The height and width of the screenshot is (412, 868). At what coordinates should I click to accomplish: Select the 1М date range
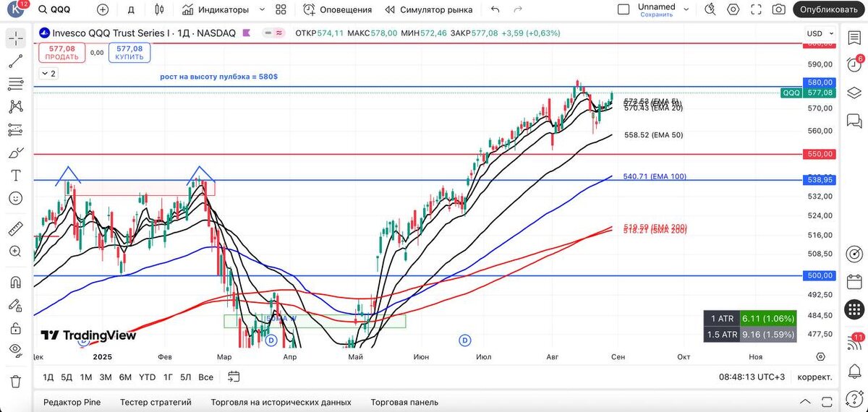pyautogui.click(x=86, y=377)
